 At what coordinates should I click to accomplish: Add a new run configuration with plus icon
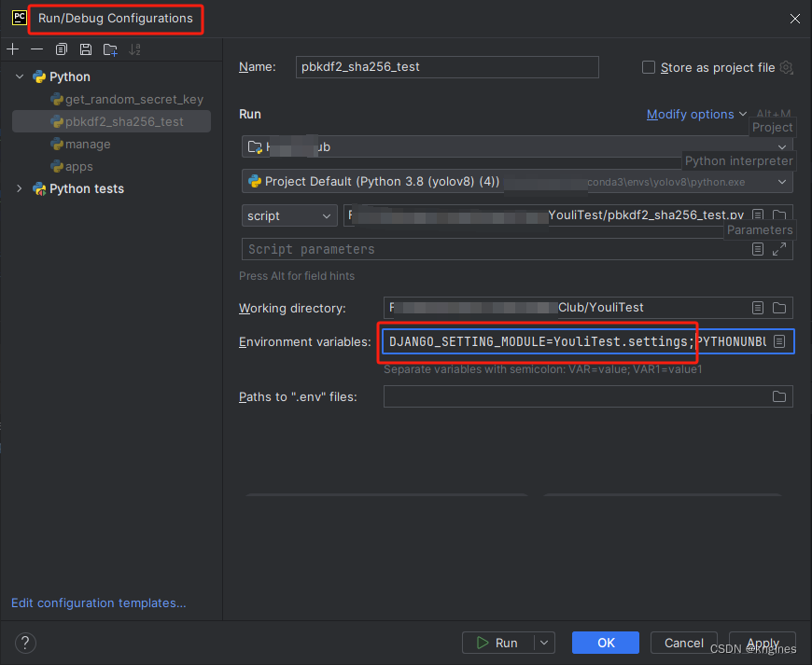(12, 48)
